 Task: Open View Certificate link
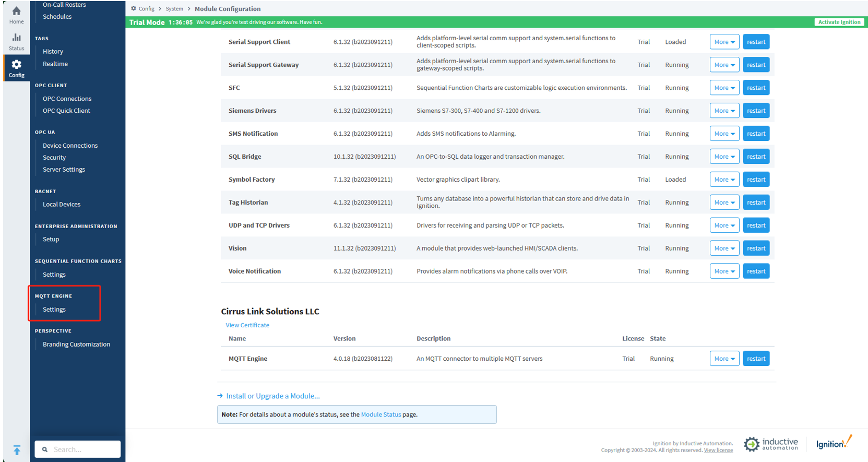(247, 325)
